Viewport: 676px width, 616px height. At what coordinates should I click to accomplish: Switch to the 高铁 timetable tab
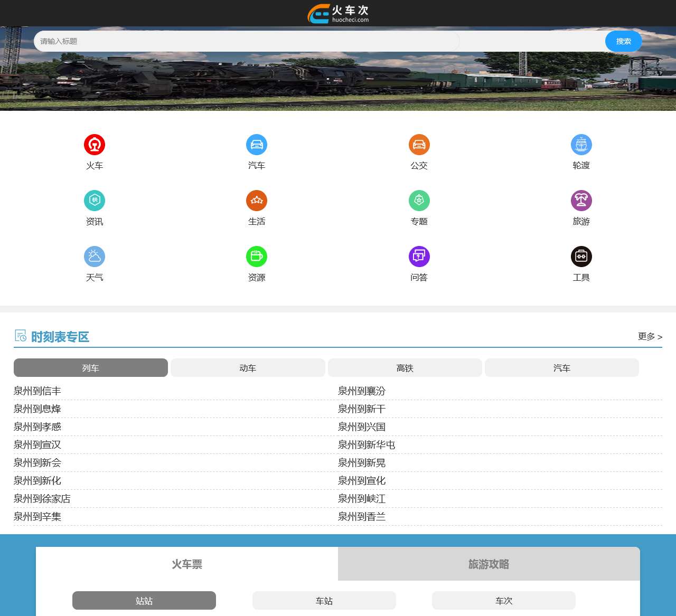[x=405, y=368]
